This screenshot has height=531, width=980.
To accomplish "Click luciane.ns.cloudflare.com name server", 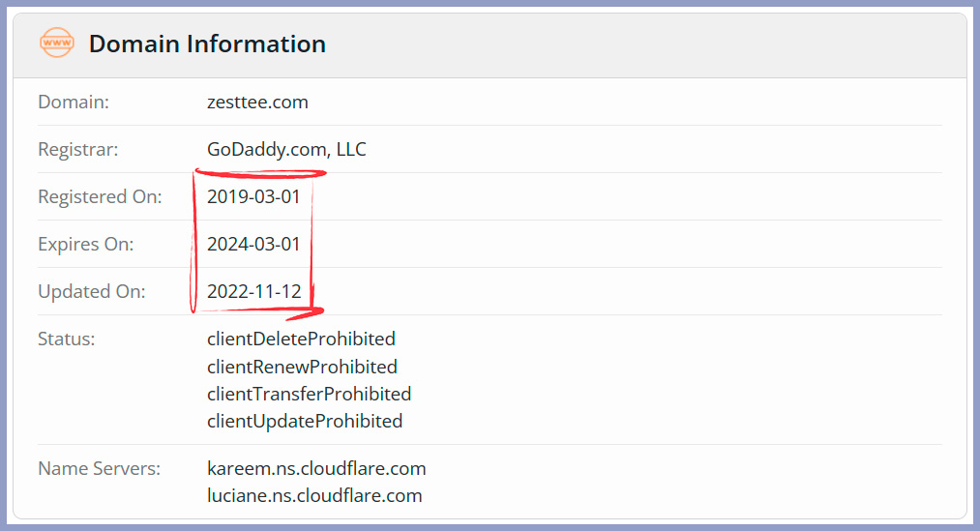I will [x=314, y=496].
